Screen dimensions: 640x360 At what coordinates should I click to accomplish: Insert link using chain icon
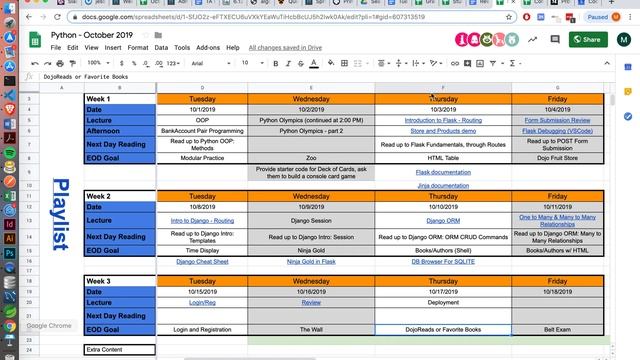[x=455, y=63]
